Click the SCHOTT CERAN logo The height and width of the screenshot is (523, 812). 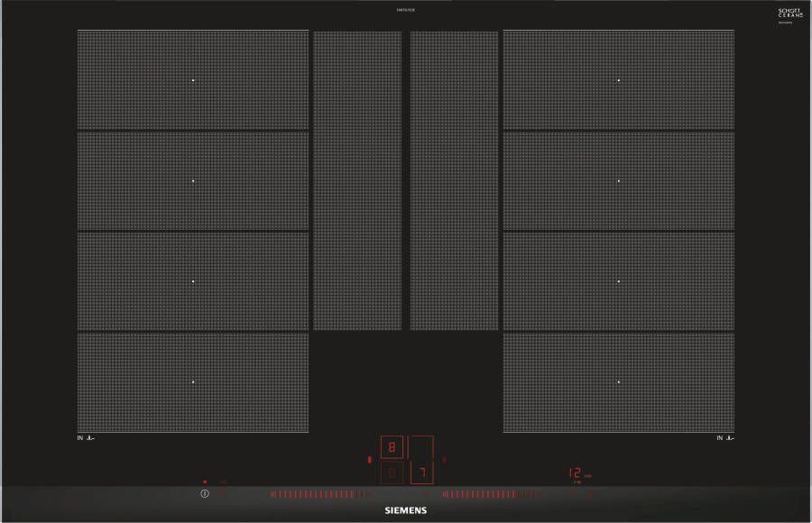789,13
